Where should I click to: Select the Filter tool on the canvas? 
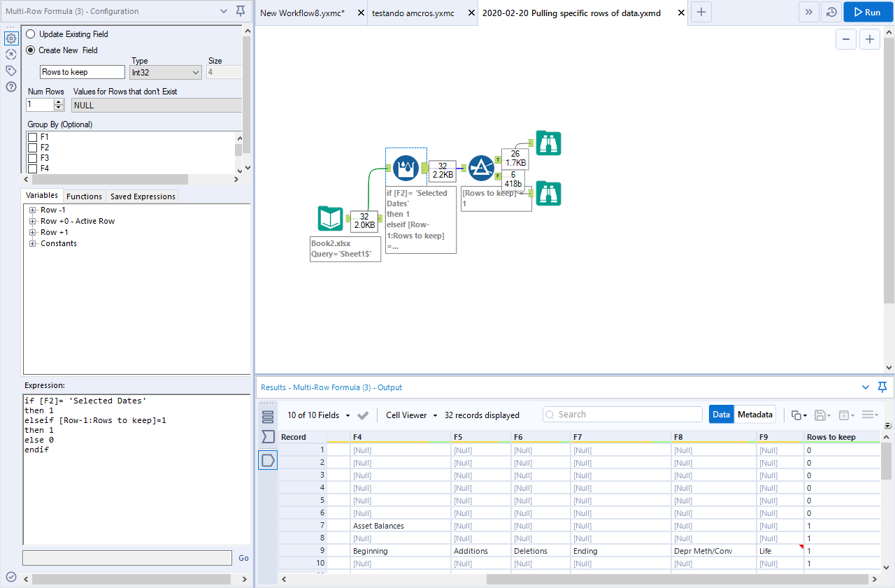coord(481,168)
